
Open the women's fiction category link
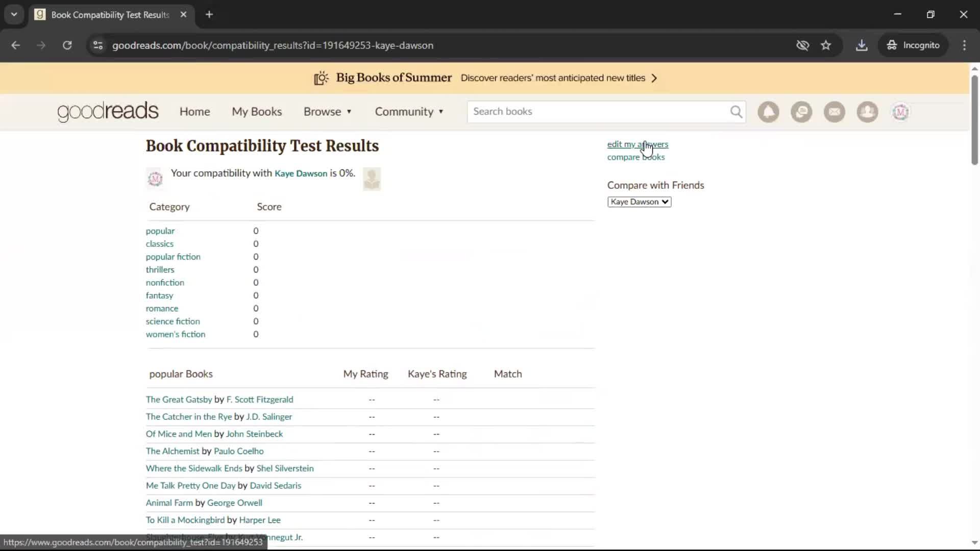pyautogui.click(x=176, y=334)
